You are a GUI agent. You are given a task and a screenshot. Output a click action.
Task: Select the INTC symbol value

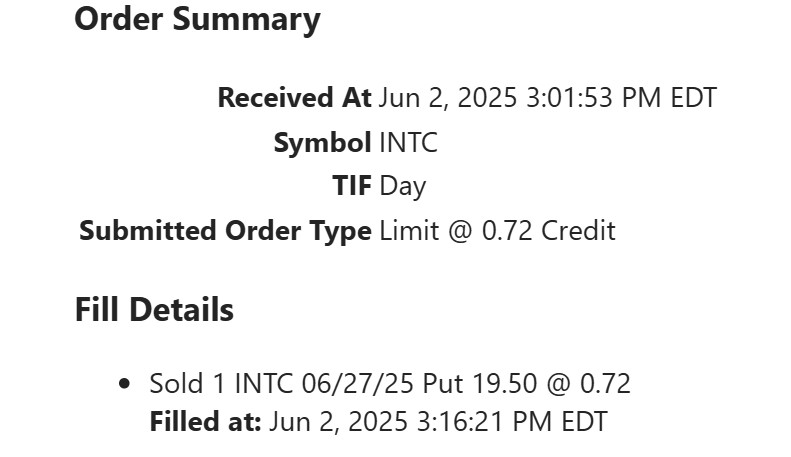coord(408,143)
